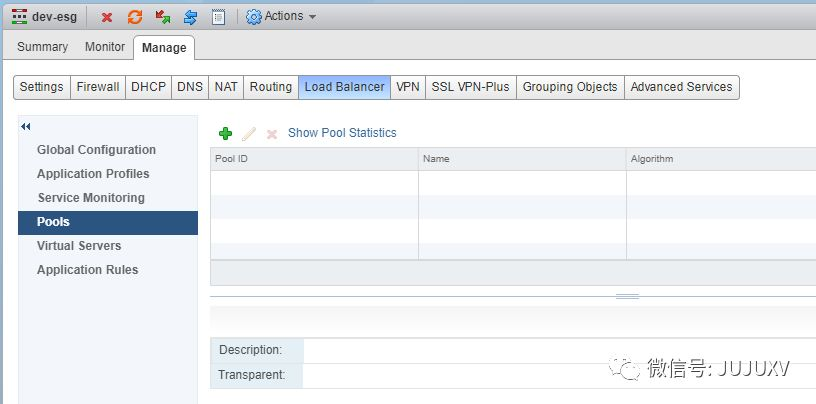Sort by Algorithm column header
This screenshot has height=404, width=816.
coord(721,159)
